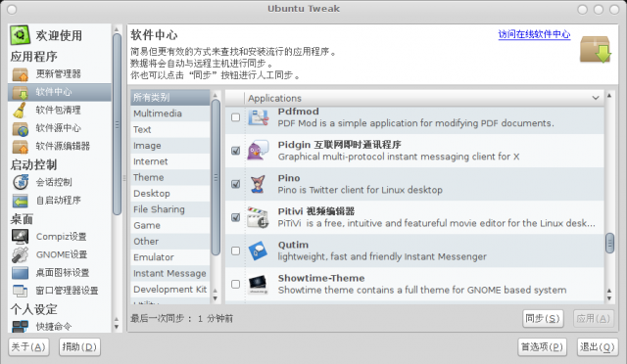Select the Pitivi 视频编辑器 row text
627x364 pixels.
point(316,211)
